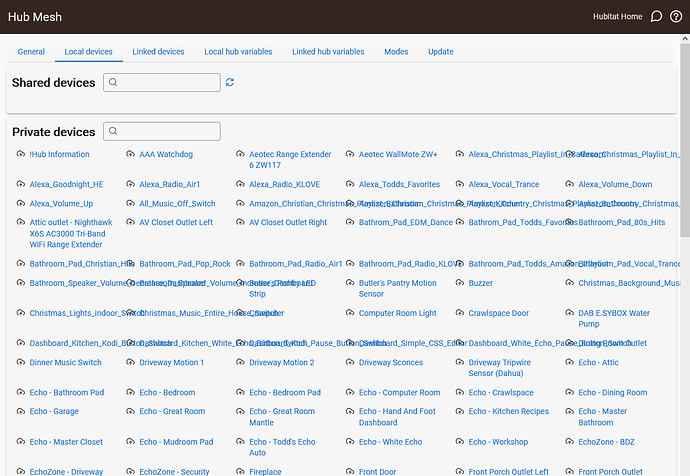Share icon beside !Hub Information
Screen dimensions: 690x476
[21, 154]
